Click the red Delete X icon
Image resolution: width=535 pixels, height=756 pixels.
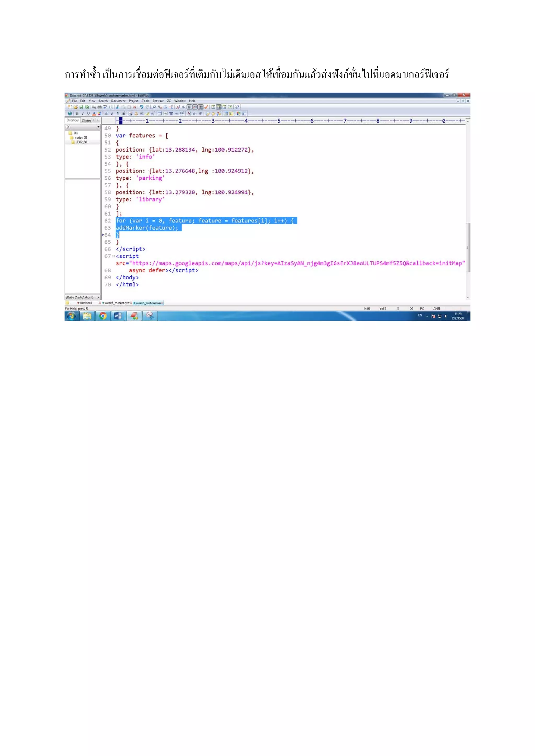pyautogui.click(x=135, y=107)
